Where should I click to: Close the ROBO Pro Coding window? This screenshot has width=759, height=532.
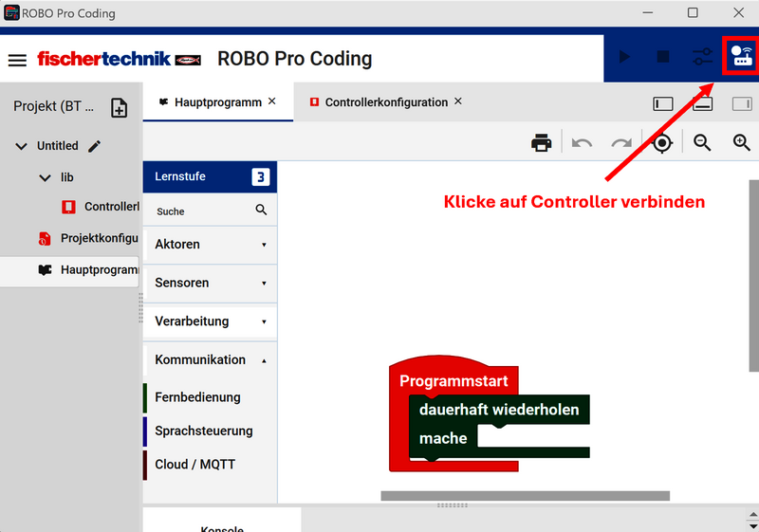tap(738, 13)
